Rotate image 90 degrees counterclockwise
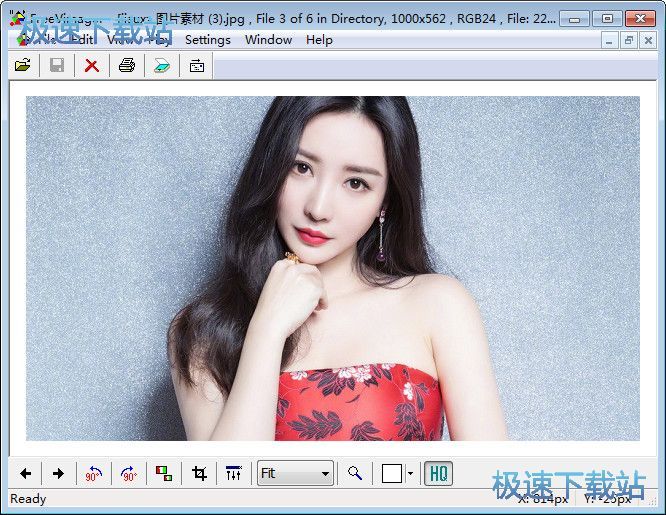Image resolution: width=666 pixels, height=515 pixels. [x=94, y=473]
